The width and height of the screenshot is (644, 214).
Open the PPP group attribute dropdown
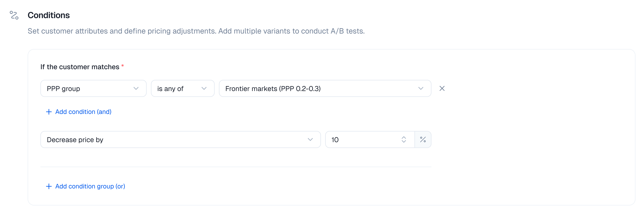tap(93, 88)
